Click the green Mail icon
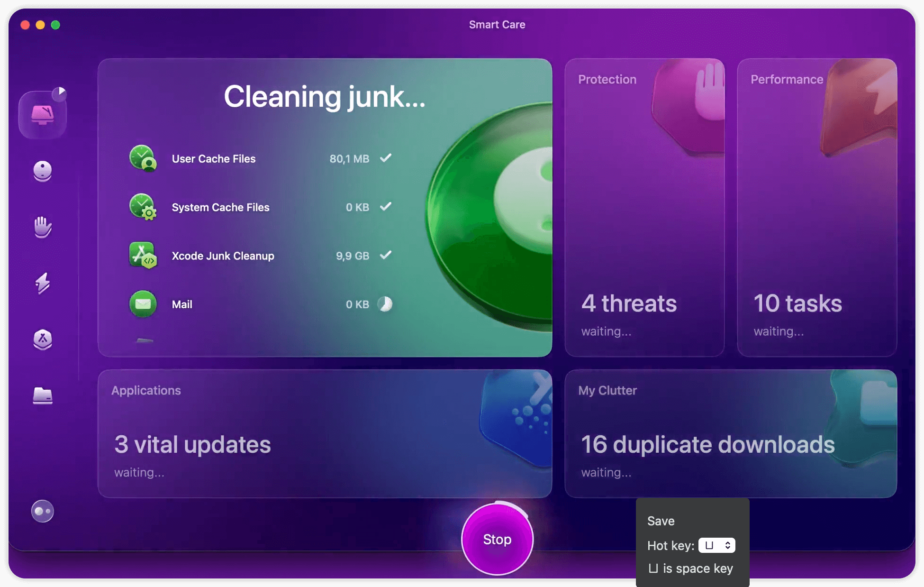The image size is (924, 587). (143, 303)
